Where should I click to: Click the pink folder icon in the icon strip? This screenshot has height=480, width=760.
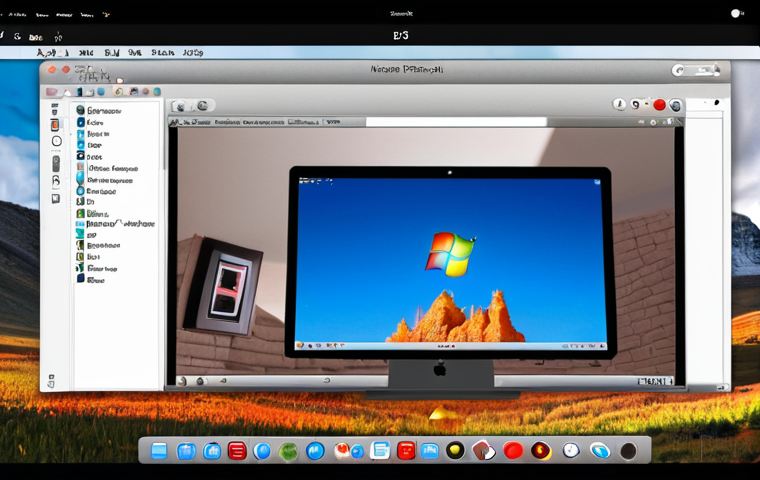pyautogui.click(x=51, y=92)
